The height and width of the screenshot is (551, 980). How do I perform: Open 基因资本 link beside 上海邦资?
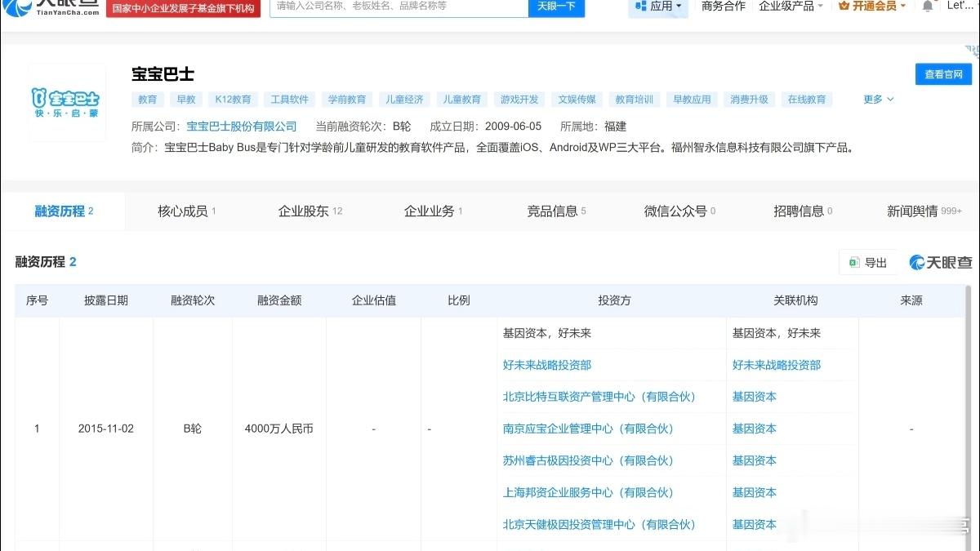[755, 492]
